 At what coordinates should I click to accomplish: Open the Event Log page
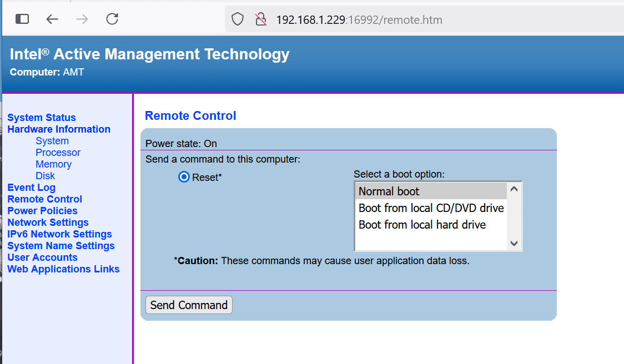32,188
